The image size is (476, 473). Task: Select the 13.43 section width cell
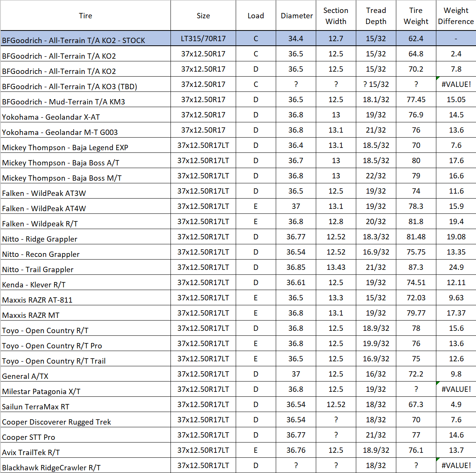(336, 267)
